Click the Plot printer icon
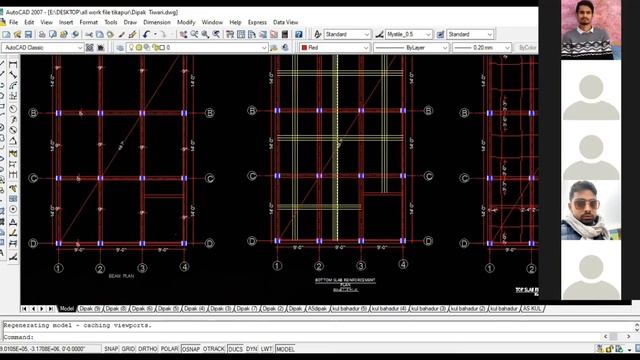 (x=42, y=34)
